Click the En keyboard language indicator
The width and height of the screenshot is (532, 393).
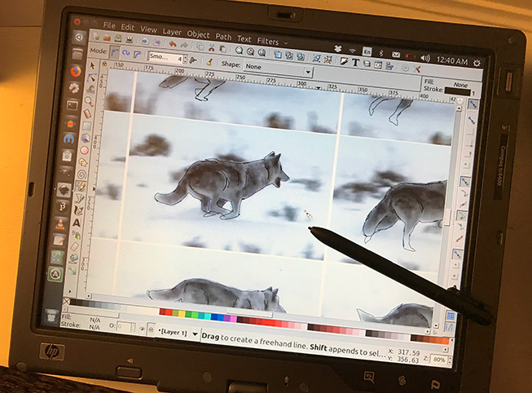click(367, 52)
